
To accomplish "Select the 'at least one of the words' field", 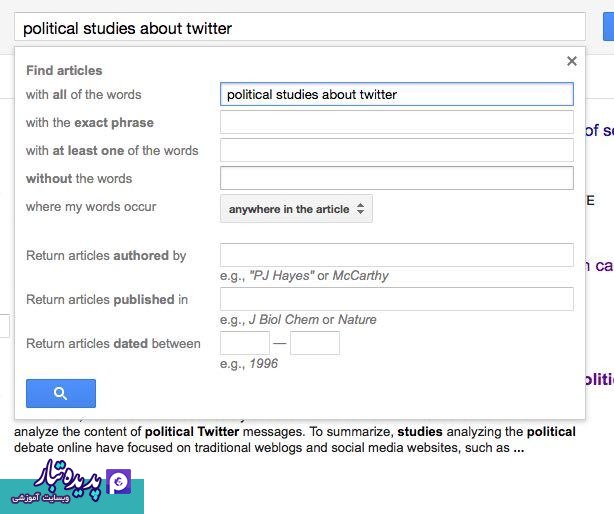I will pyautogui.click(x=397, y=150).
